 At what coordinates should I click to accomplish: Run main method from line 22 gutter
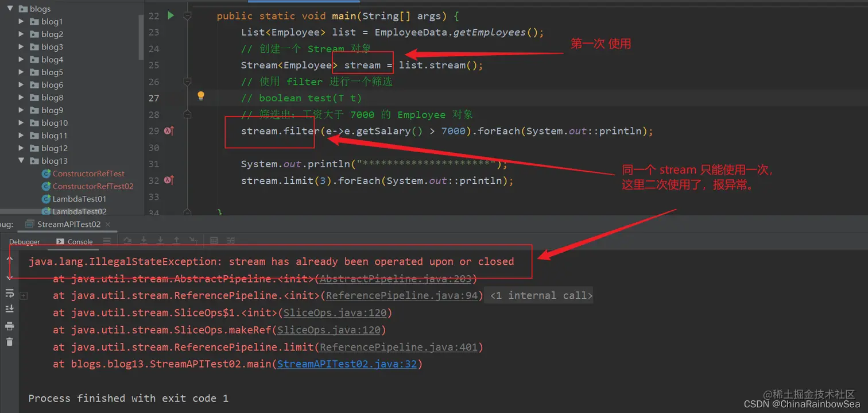tap(170, 16)
